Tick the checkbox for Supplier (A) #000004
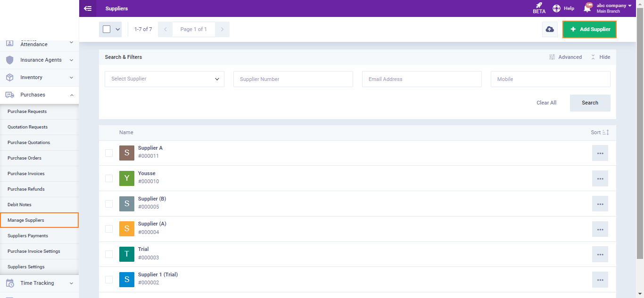This screenshot has height=298, width=644. tap(109, 229)
